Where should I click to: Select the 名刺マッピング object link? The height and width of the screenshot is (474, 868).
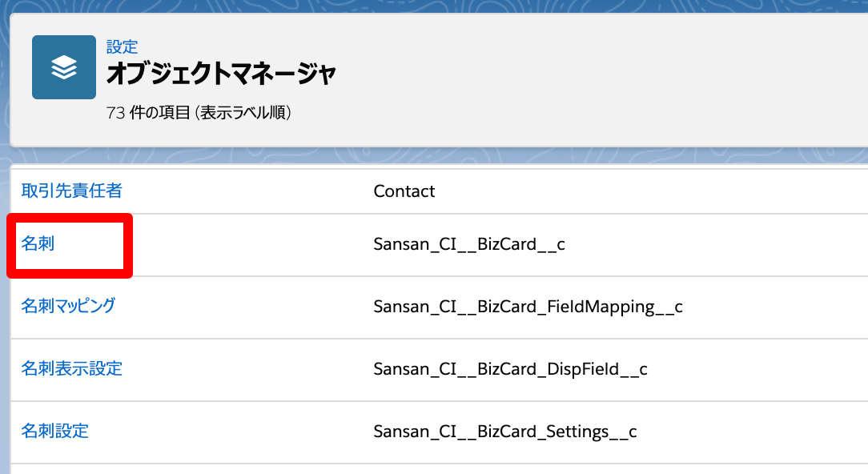68,306
